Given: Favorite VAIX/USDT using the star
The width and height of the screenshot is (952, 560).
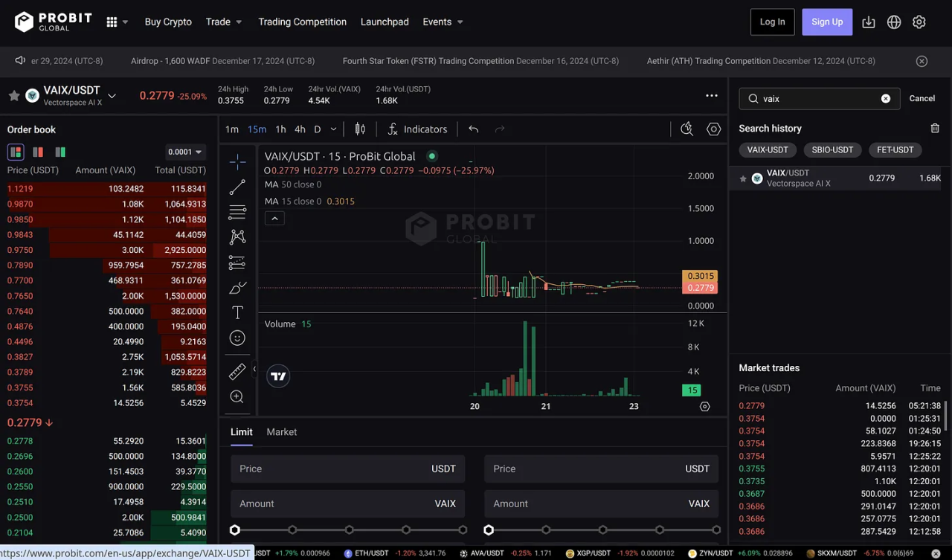Looking at the screenshot, I should tap(13, 95).
